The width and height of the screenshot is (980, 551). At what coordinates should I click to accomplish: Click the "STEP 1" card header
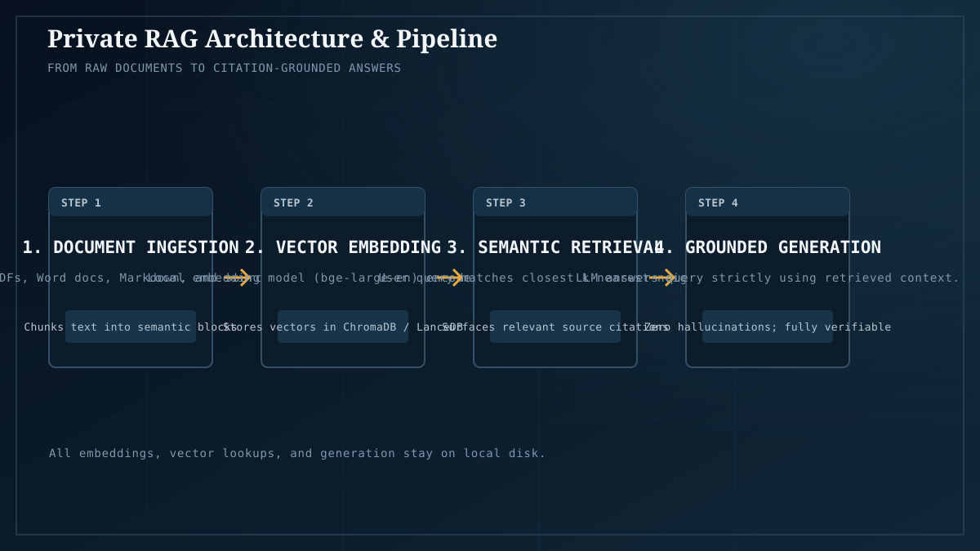(x=131, y=202)
